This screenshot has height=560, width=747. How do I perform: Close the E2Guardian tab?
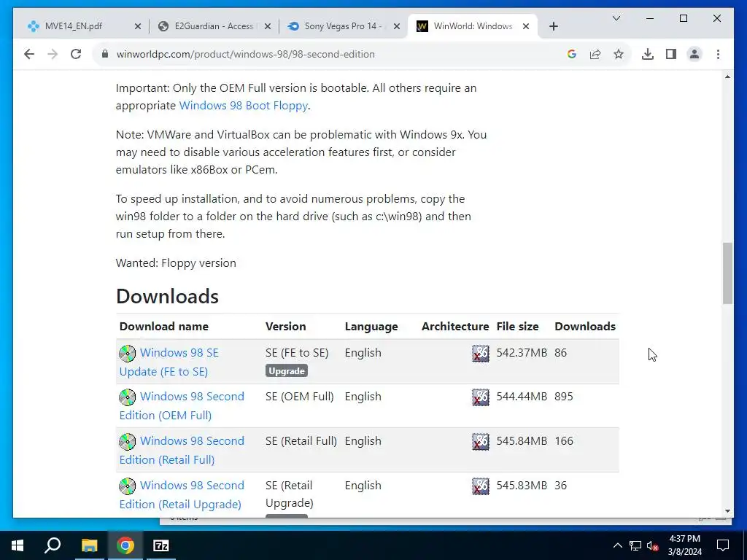[267, 26]
